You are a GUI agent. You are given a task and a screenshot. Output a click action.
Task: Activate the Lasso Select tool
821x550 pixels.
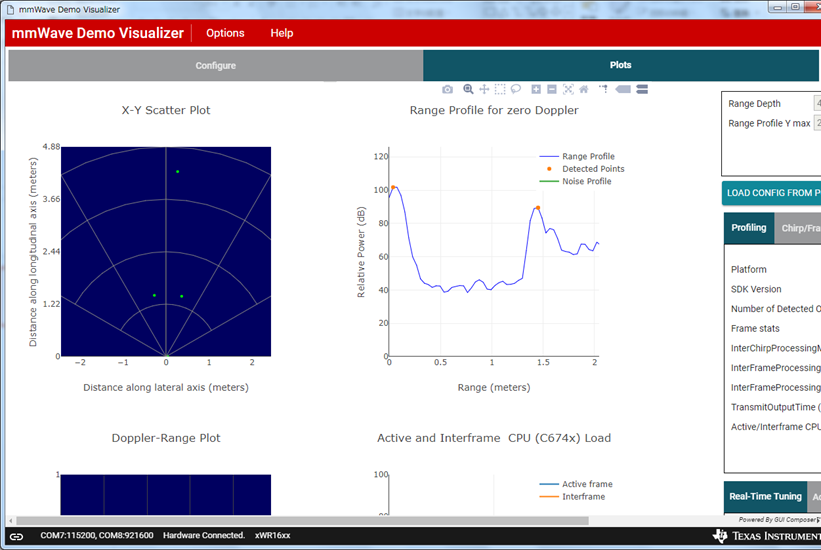[516, 89]
